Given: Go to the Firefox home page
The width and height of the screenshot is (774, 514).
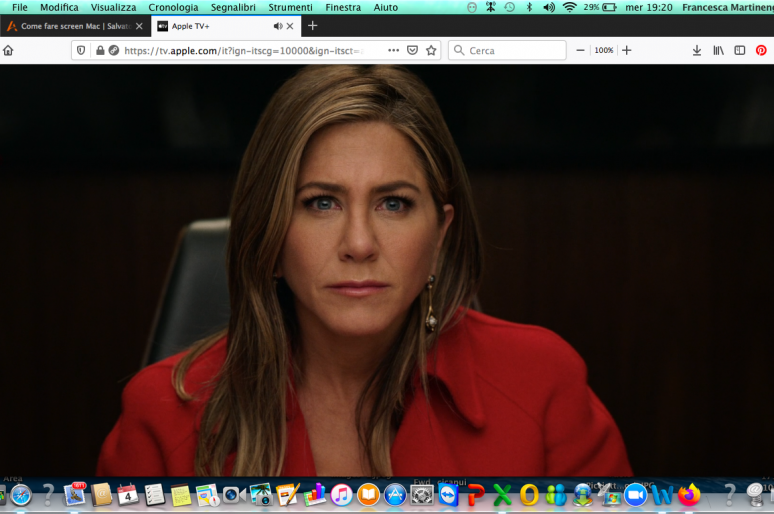Looking at the screenshot, I should click(x=8, y=50).
